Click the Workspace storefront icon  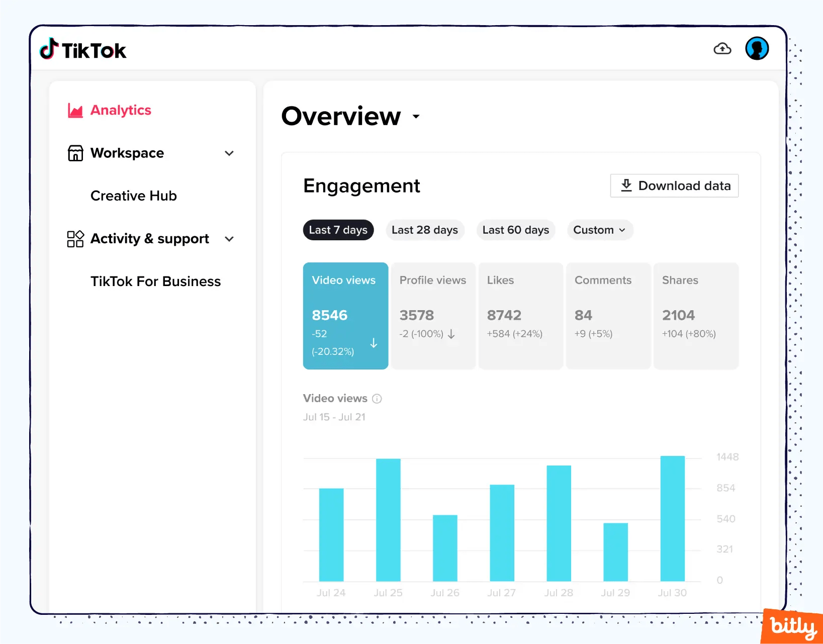point(74,153)
